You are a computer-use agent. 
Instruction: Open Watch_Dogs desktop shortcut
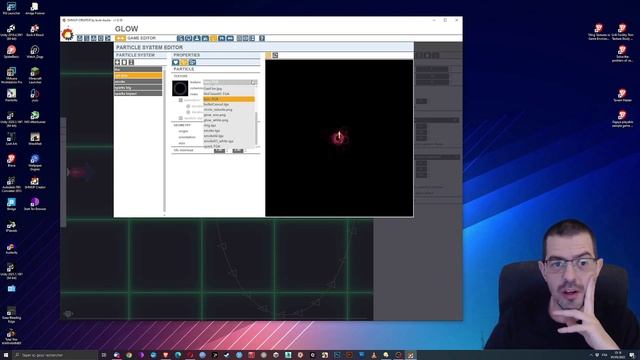tap(35, 51)
